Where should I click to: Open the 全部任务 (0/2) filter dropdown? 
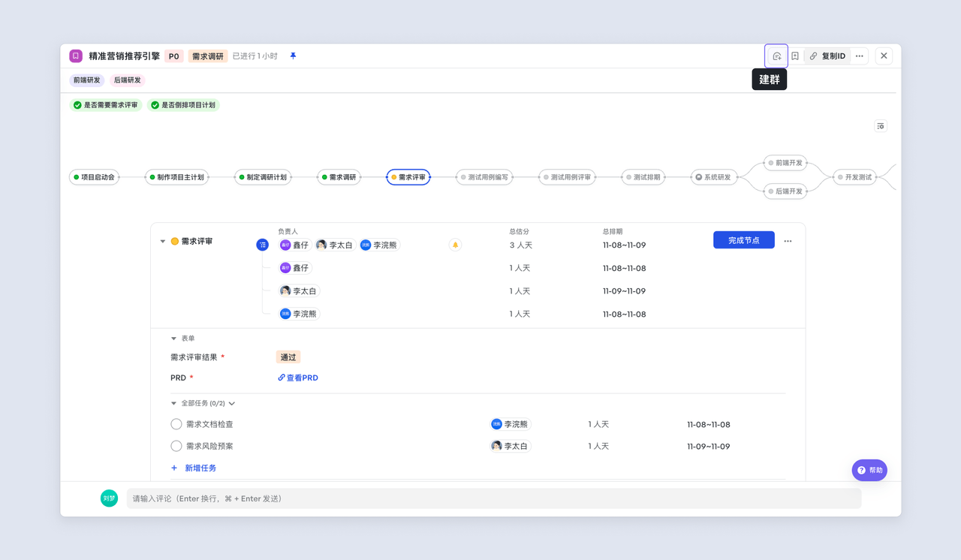tap(232, 403)
